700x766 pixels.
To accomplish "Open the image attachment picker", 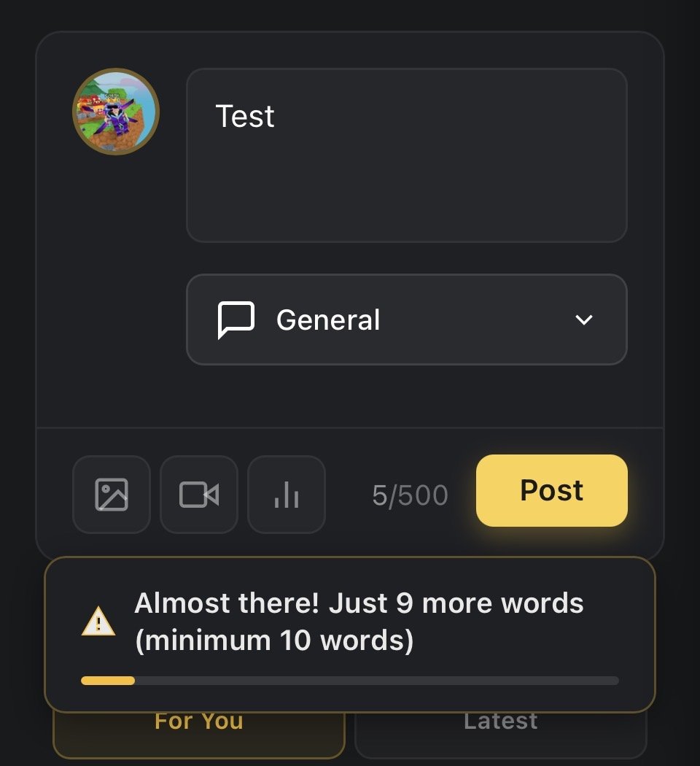I will coord(111,494).
